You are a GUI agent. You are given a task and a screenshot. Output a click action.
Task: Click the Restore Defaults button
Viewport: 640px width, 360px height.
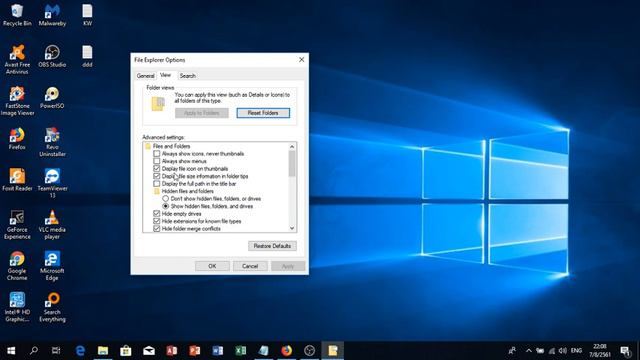272,246
